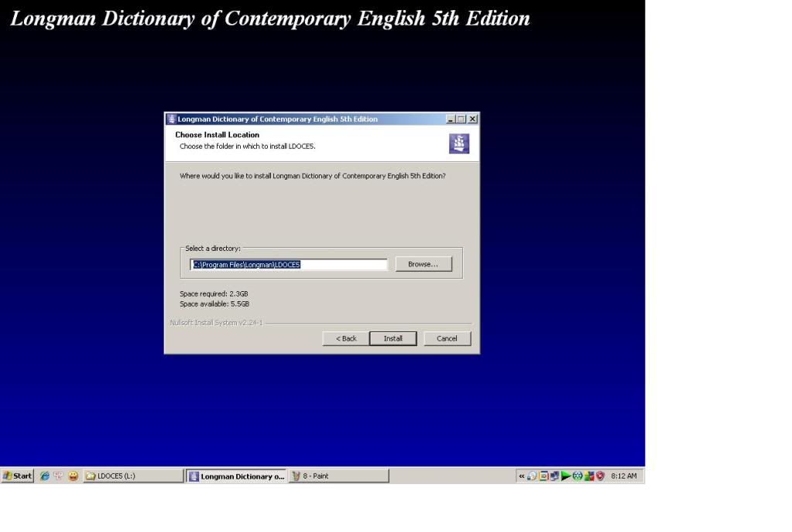Image resolution: width=792 pixels, height=532 pixels.
Task: Click 'Space available: 5.5GB' text
Action: 214,304
